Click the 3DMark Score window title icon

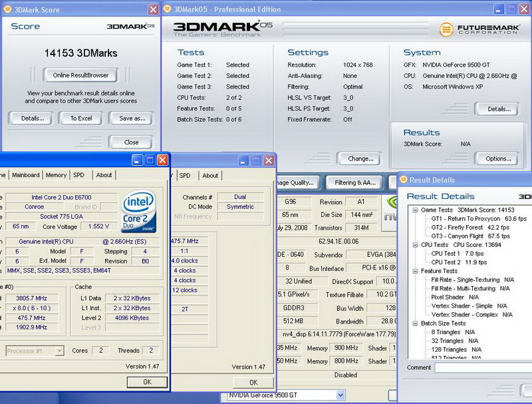pyautogui.click(x=7, y=9)
